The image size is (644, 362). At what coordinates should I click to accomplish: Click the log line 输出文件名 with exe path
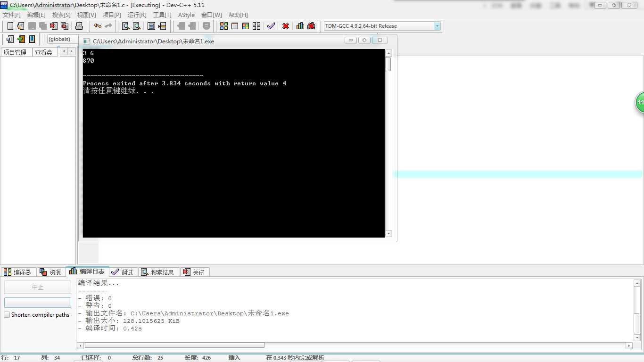183,313
